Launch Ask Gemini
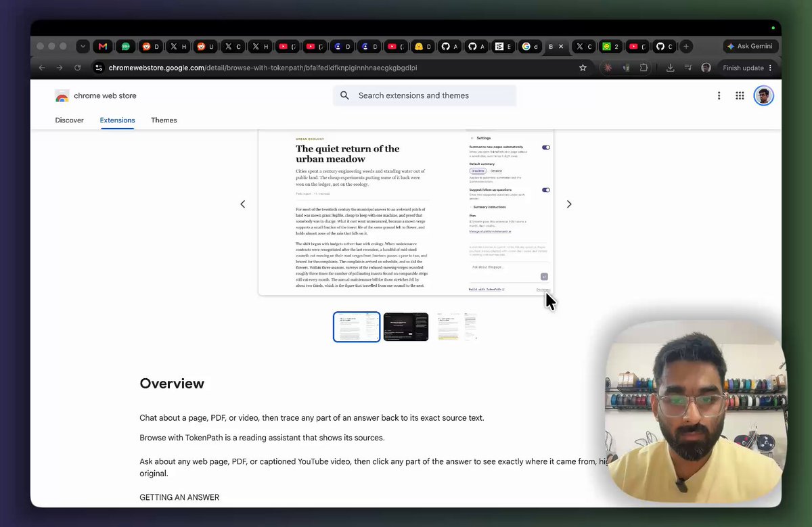This screenshot has height=527, width=812. (750, 47)
